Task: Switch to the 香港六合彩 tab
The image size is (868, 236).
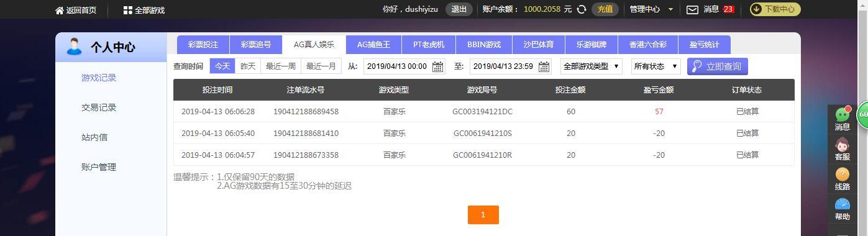Action: (648, 45)
